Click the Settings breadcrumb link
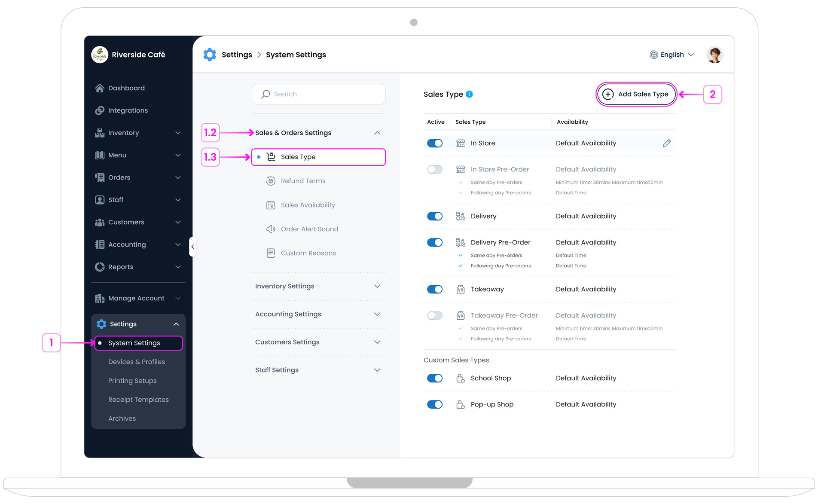The height and width of the screenshot is (504, 818). pos(237,55)
